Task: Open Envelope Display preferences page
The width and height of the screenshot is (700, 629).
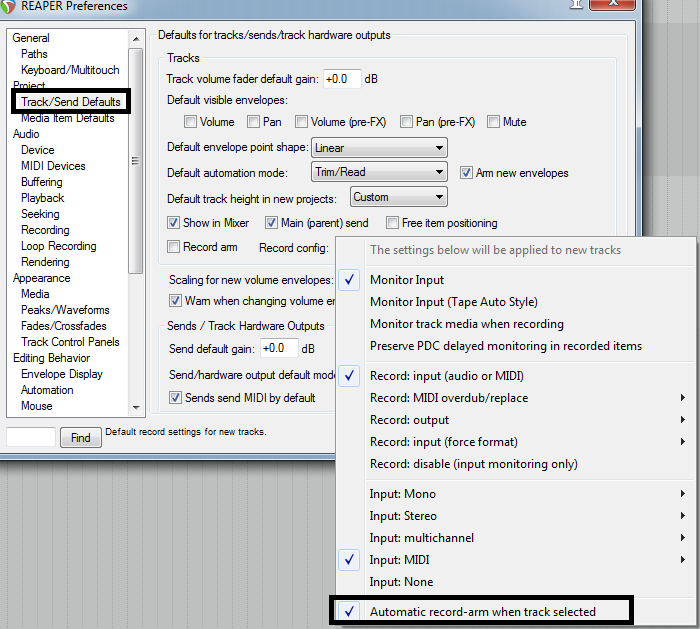Action: coord(62,374)
